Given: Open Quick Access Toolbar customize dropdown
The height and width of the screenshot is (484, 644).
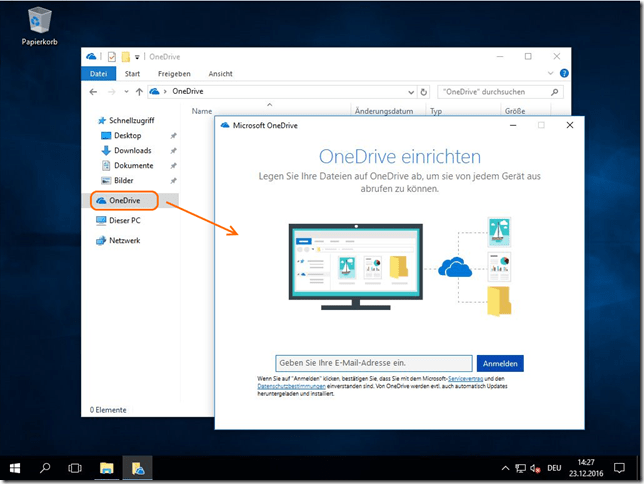Looking at the screenshot, I should click(x=138, y=57).
